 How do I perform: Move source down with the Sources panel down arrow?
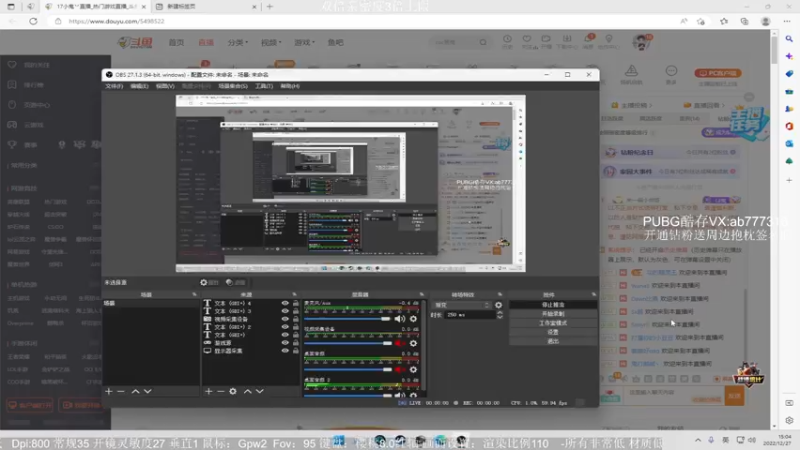pos(260,391)
